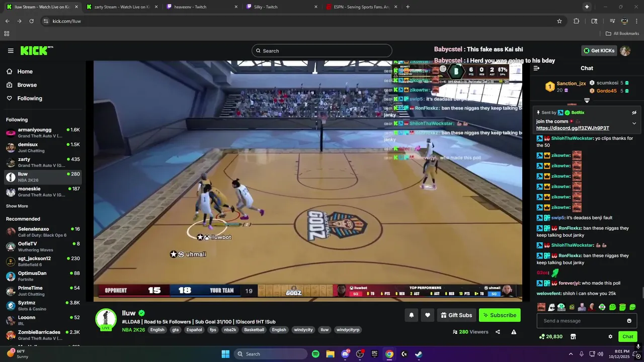Screen dimensions: 644x362
Task: Open browser extensions puzzle icon
Action: 577,21
